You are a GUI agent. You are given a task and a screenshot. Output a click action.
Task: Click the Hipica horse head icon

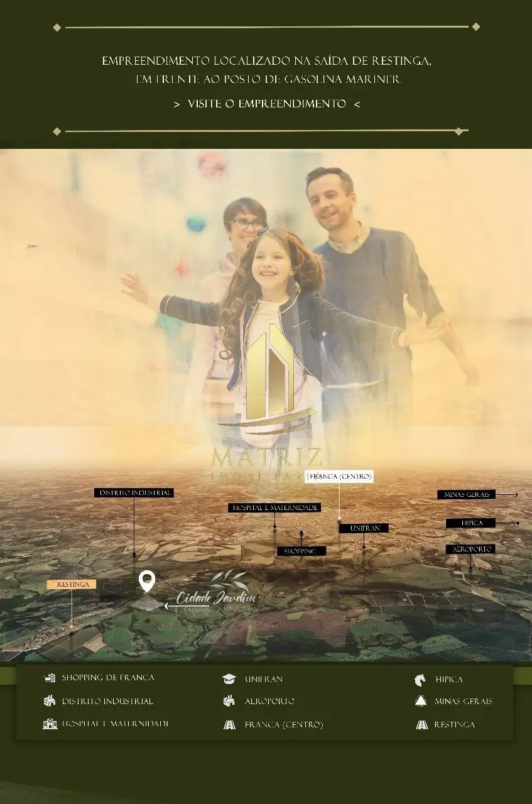click(420, 680)
